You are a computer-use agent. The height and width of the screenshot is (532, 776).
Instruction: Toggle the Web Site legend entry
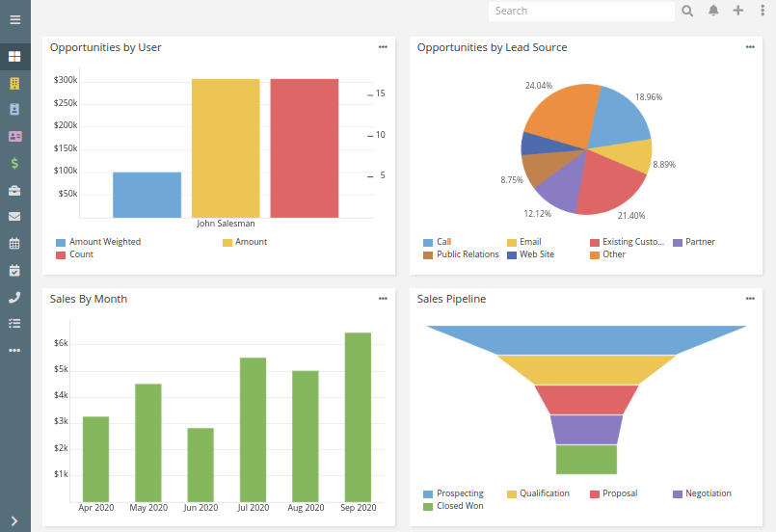530,254
